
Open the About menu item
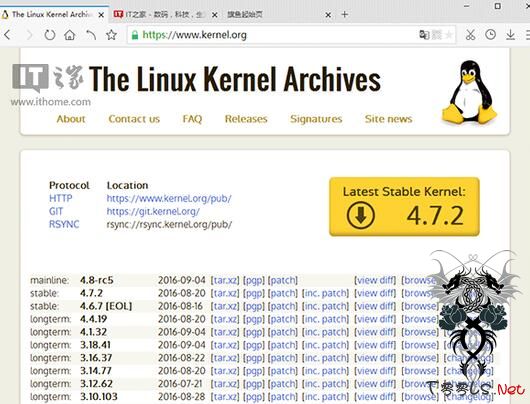point(71,119)
